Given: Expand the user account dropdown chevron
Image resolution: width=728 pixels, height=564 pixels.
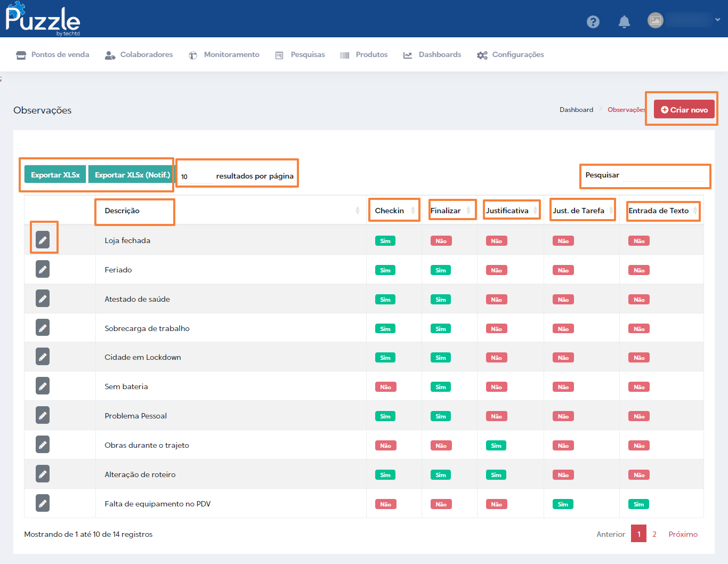Looking at the screenshot, I should point(718,20).
